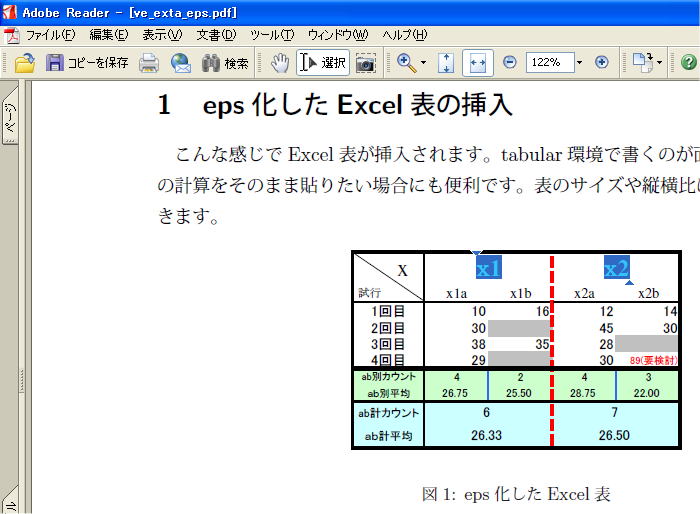Click the Open file folder icon
The height and width of the screenshot is (514, 700).
point(25,63)
